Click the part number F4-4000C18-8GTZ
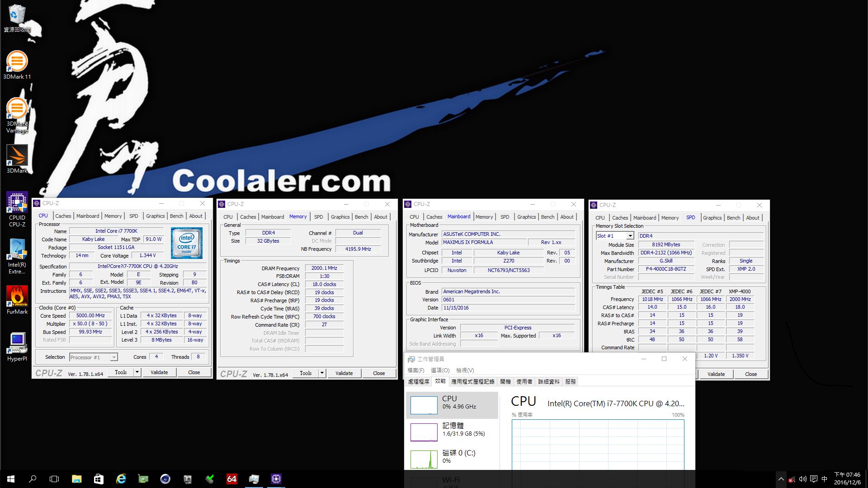 [666, 269]
